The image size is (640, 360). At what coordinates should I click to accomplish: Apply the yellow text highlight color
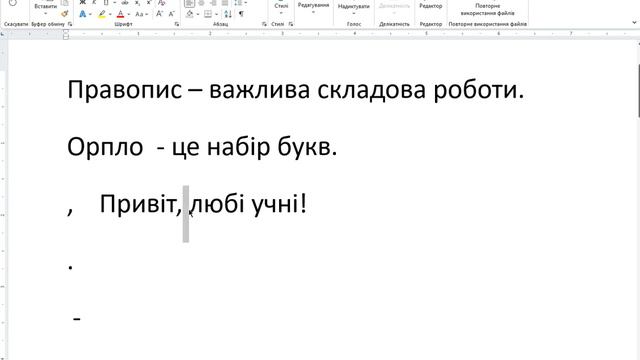tap(102, 14)
